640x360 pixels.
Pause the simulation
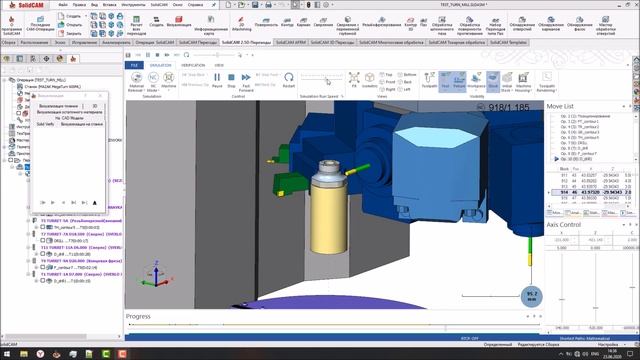[x=217, y=80]
